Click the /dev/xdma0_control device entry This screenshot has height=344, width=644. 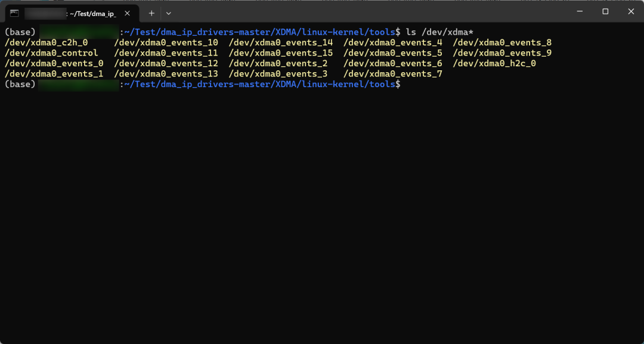click(48, 52)
